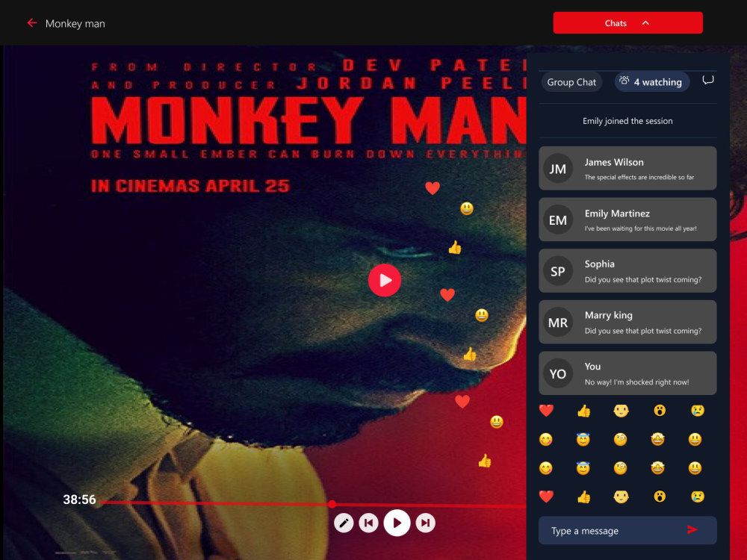Open the 4 watching viewers tab

(651, 82)
